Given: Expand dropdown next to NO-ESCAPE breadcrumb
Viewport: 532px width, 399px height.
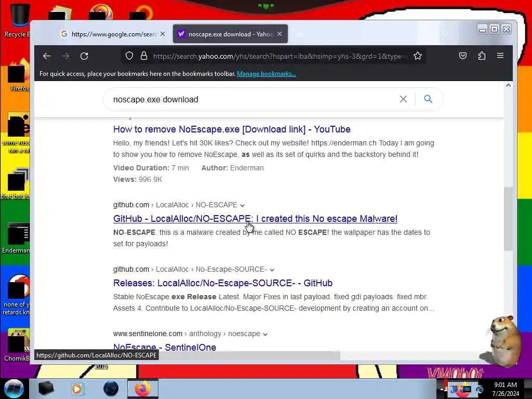Looking at the screenshot, I should coord(242,205).
